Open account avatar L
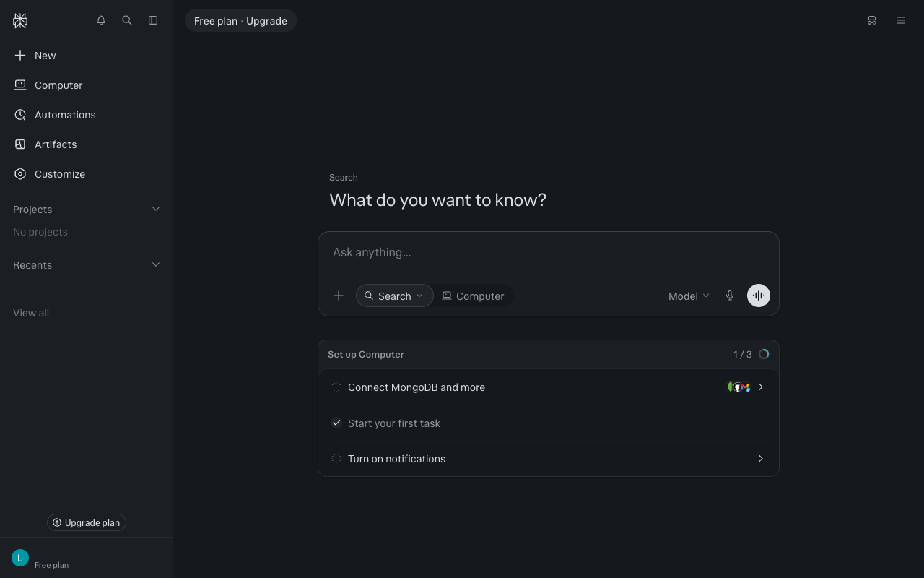Viewport: 924px width, 578px height. (x=20, y=558)
